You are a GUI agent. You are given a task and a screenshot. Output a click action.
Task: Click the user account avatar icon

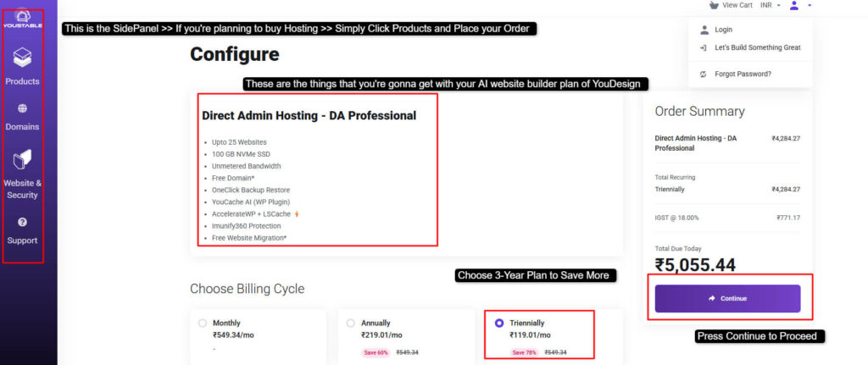(795, 5)
